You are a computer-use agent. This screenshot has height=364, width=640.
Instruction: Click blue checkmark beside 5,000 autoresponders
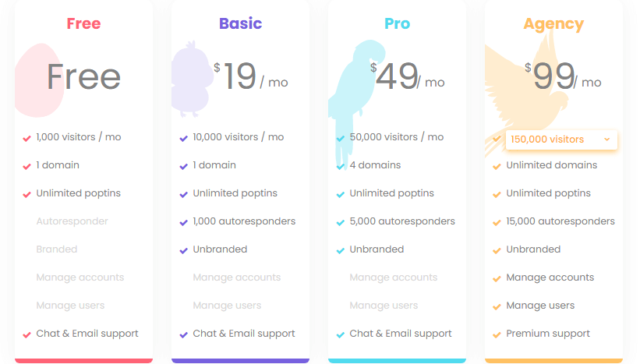point(341,222)
